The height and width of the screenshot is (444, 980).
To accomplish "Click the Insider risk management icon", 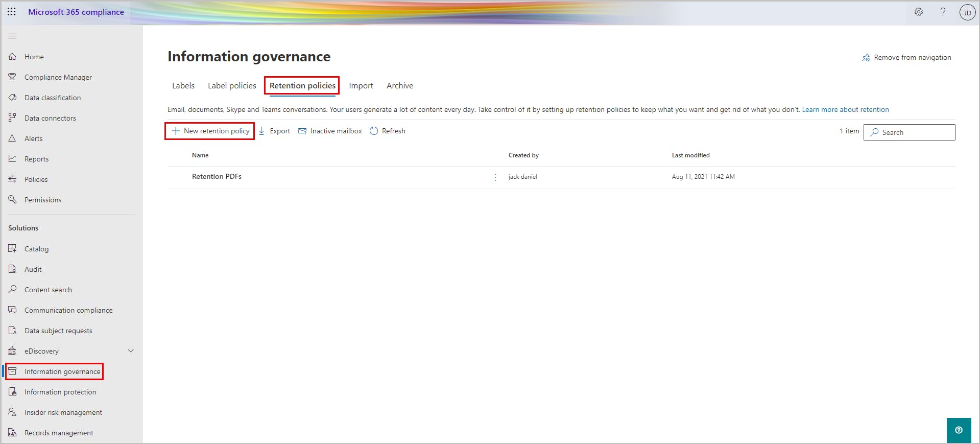I will coord(12,412).
